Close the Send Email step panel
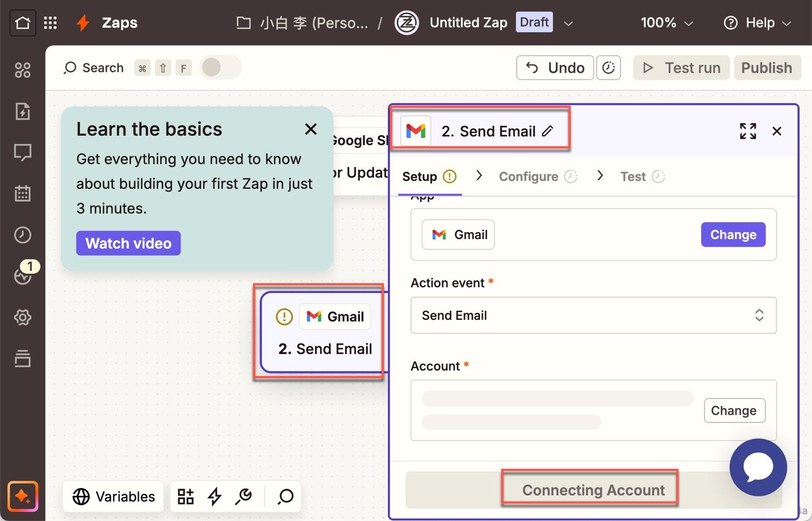The width and height of the screenshot is (812, 521). tap(777, 131)
